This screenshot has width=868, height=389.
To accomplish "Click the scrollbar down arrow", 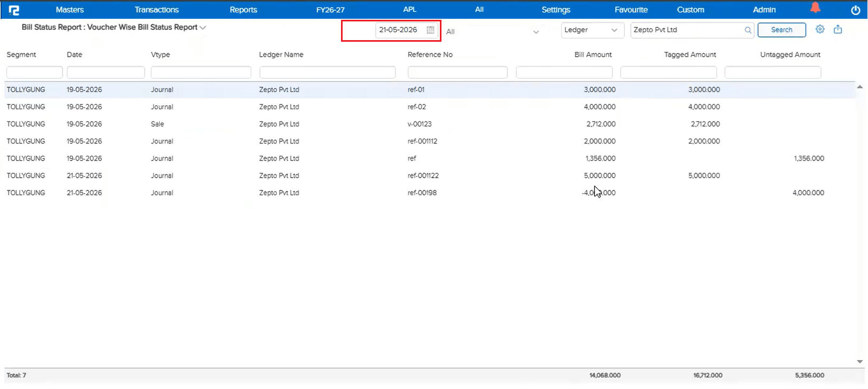I will [x=859, y=362].
